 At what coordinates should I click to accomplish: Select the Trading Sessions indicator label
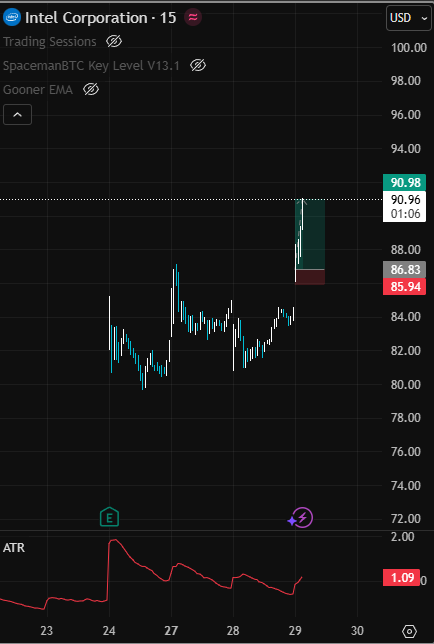click(50, 41)
